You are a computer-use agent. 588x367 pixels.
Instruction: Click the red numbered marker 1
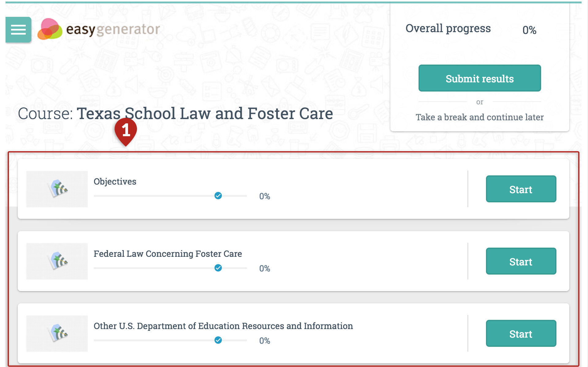point(126,132)
